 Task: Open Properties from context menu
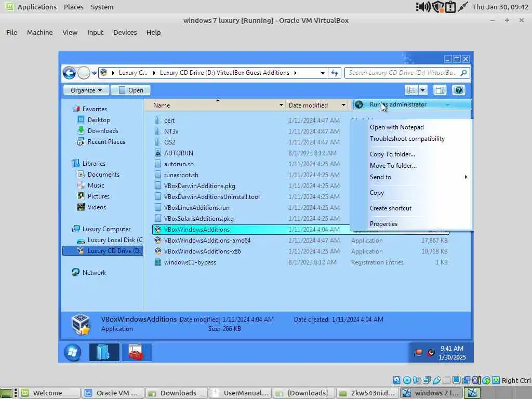383,224
